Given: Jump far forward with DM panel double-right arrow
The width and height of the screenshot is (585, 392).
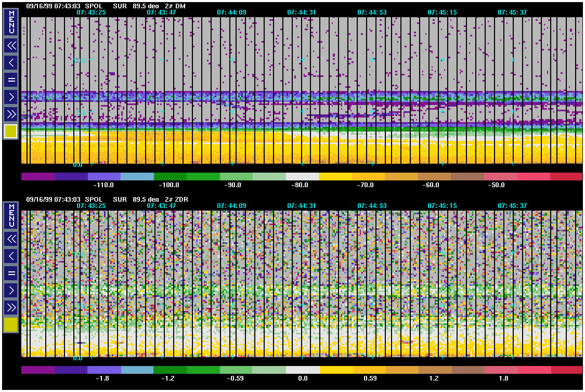Looking at the screenshot, I should (11, 114).
